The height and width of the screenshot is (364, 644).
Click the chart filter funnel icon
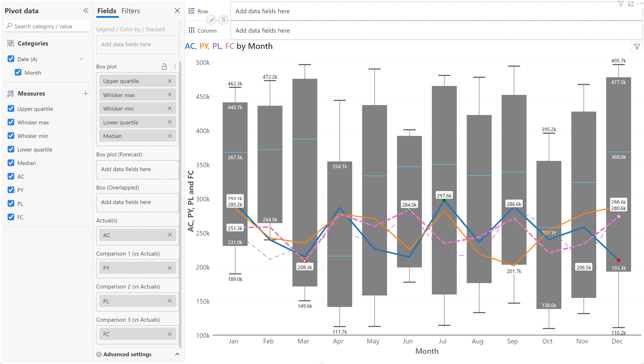(636, 46)
